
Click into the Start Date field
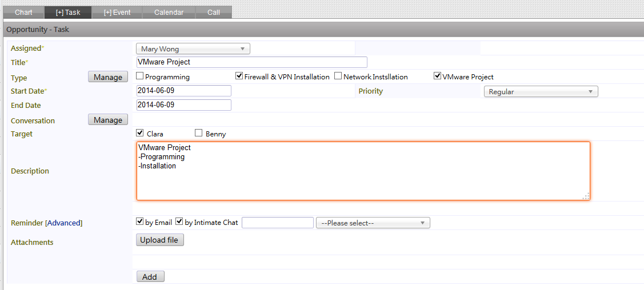pyautogui.click(x=183, y=91)
